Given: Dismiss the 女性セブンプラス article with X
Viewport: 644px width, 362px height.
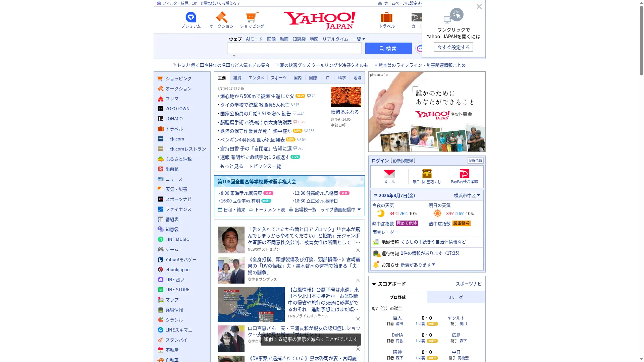Looking at the screenshot, I should (358, 280).
